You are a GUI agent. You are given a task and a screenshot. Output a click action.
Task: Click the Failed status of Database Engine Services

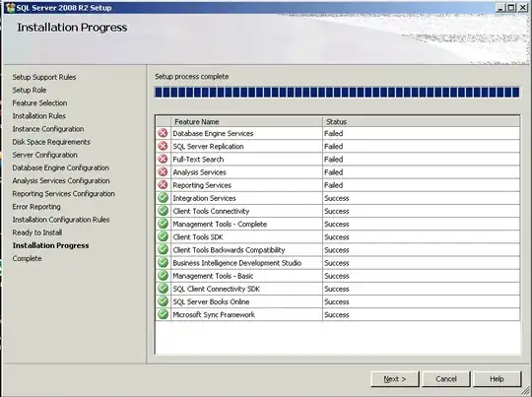point(334,133)
